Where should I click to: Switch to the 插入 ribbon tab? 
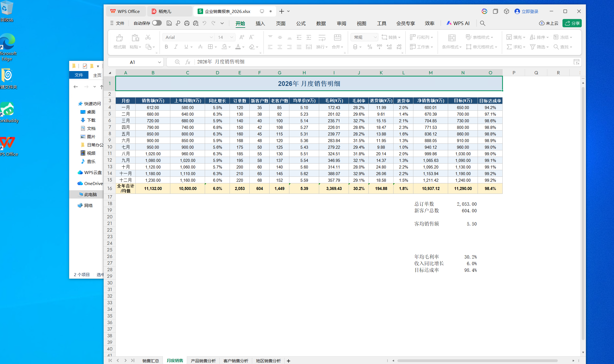260,23
